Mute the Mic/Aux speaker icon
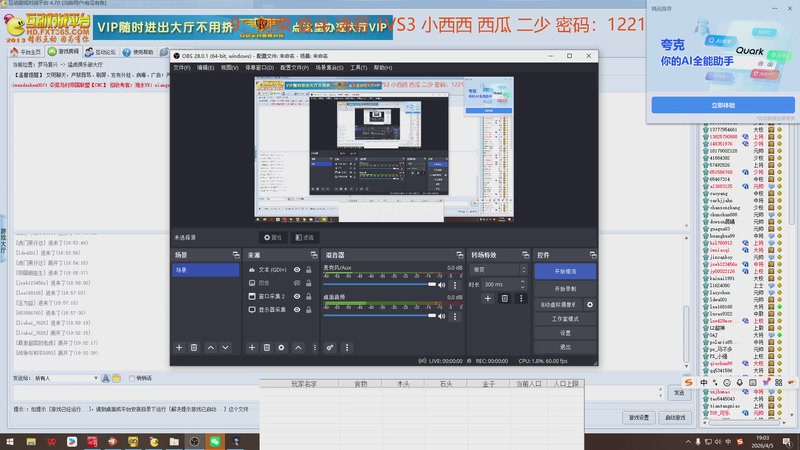Image resolution: width=800 pixels, height=450 pixels. [442, 285]
